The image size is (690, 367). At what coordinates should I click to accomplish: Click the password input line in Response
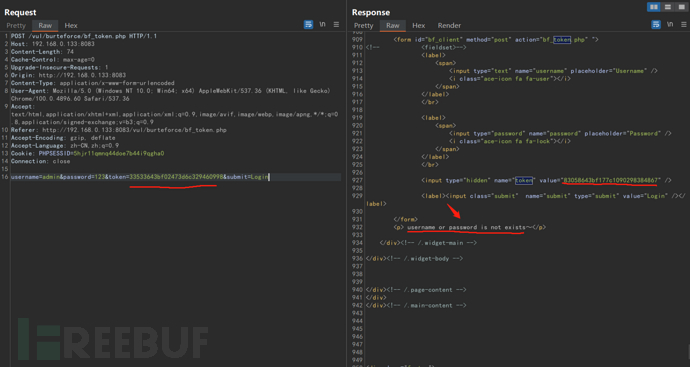[x=560, y=133]
